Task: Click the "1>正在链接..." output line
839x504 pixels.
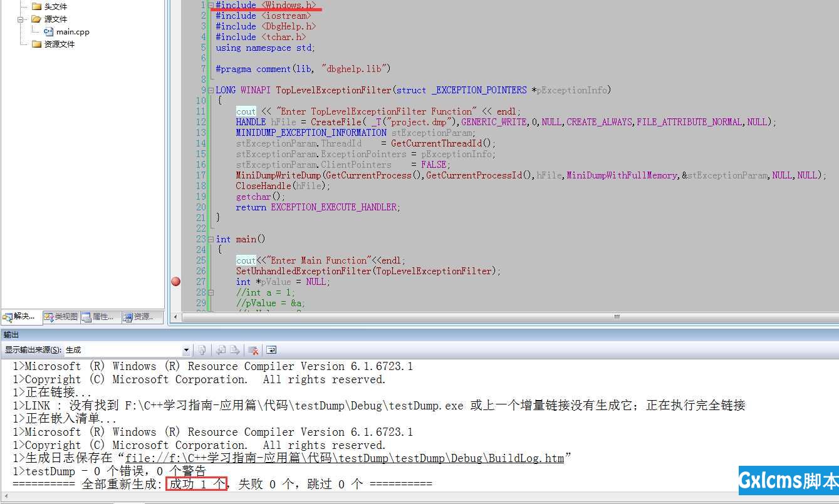Action: point(52,393)
